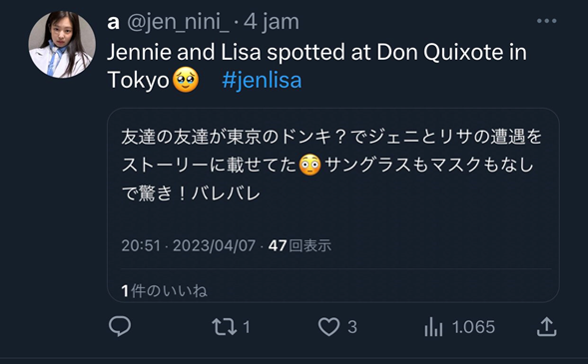The width and height of the screenshot is (588, 364).
Task: Click the #jenlisa hashtag
Action: click(262, 80)
